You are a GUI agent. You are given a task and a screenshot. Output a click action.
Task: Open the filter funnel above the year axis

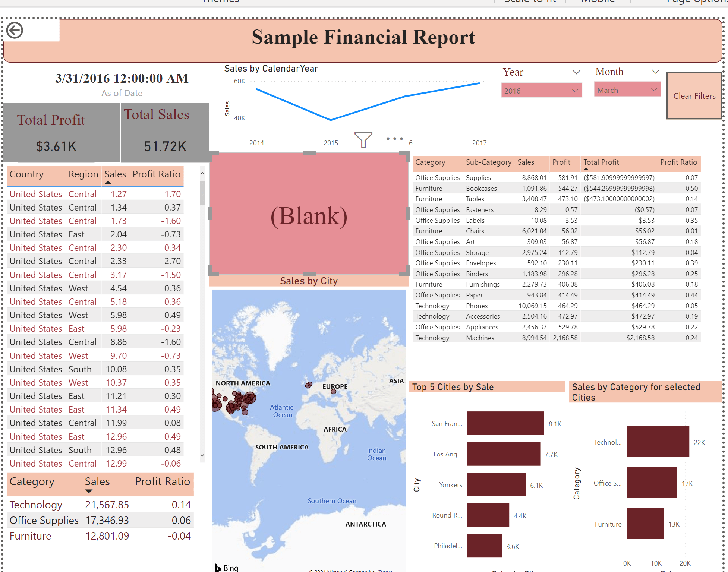pos(363,140)
